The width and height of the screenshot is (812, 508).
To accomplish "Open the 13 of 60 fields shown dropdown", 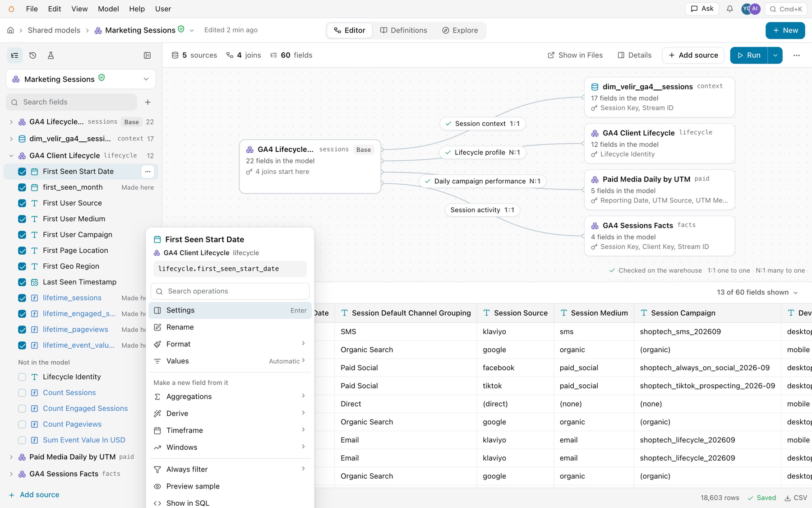I will coord(757,293).
